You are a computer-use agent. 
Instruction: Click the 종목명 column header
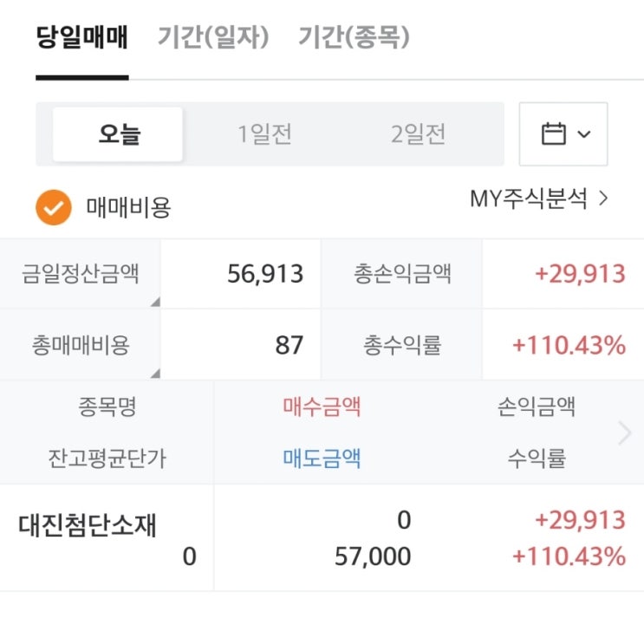(x=107, y=407)
